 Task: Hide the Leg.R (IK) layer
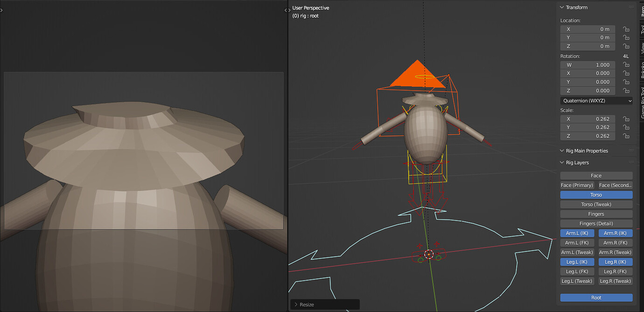point(616,262)
